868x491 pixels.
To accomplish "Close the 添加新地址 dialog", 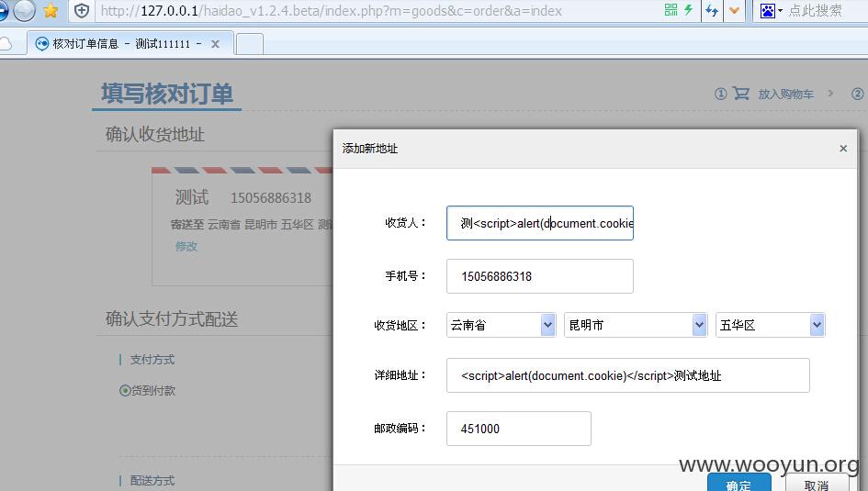I will click(843, 148).
